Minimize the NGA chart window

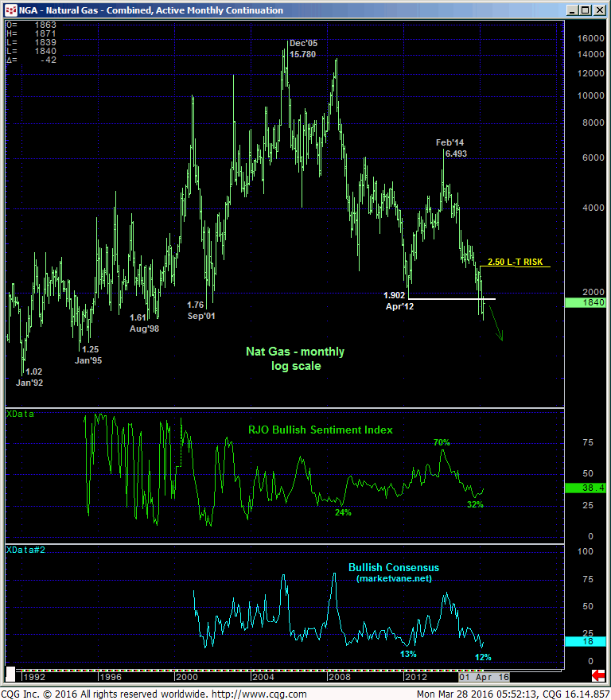click(x=572, y=10)
